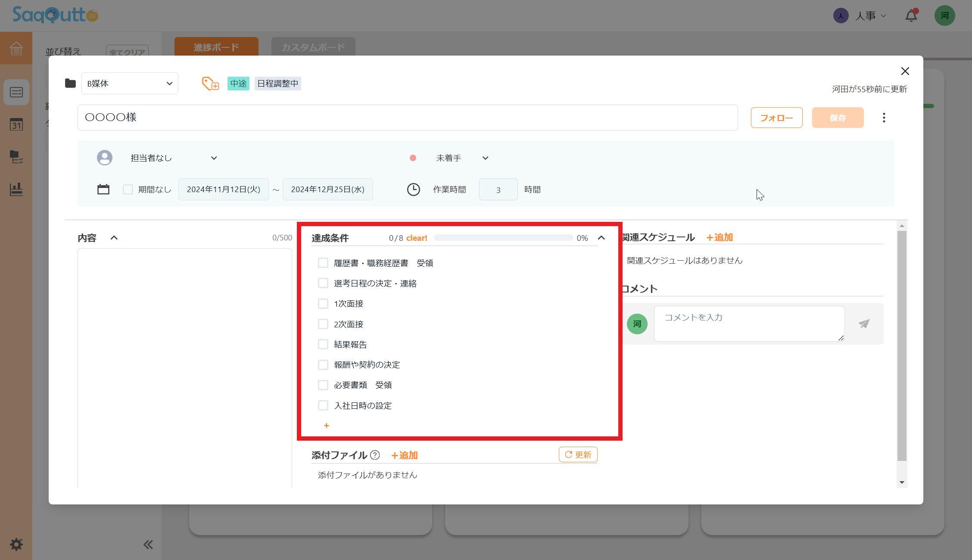Screen dimensions: 972x560
Task: Check the 履歴書・職務経歴書 受領 checkbox
Action: click(323, 262)
